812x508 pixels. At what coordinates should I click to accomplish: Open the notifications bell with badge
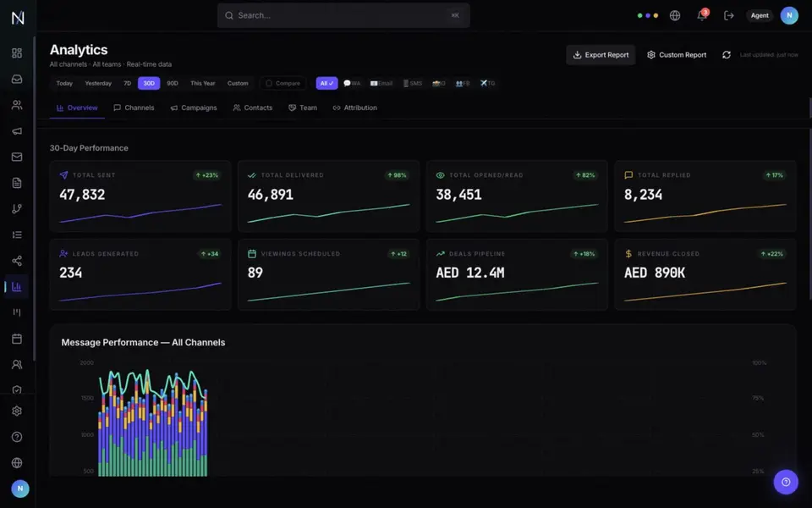(702, 15)
